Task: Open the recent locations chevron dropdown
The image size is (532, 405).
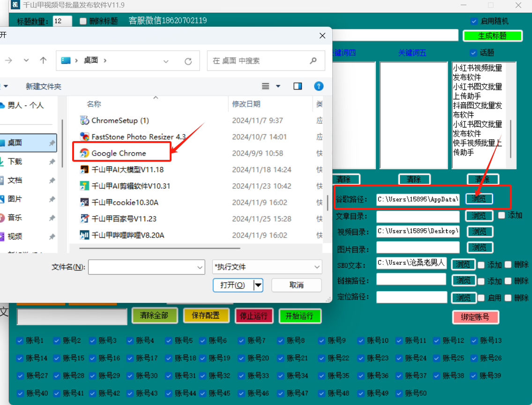Action: coord(26,60)
